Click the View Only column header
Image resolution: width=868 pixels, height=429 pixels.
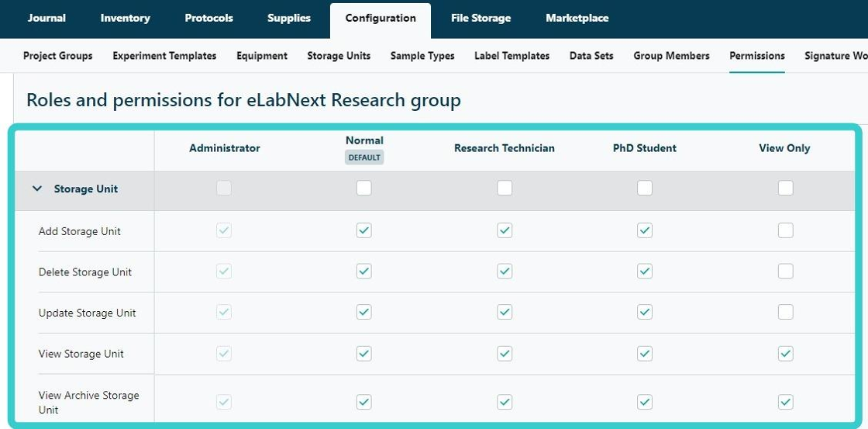point(784,148)
